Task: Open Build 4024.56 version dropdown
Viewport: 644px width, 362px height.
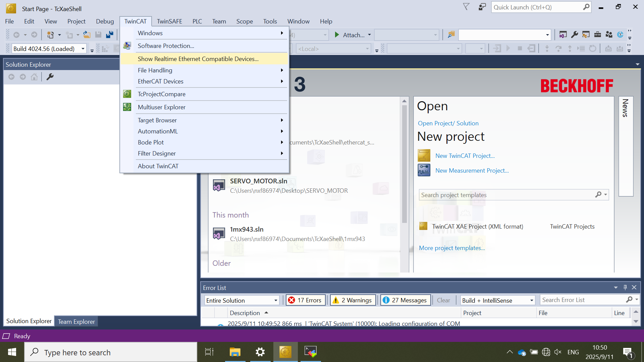Action: (x=83, y=49)
